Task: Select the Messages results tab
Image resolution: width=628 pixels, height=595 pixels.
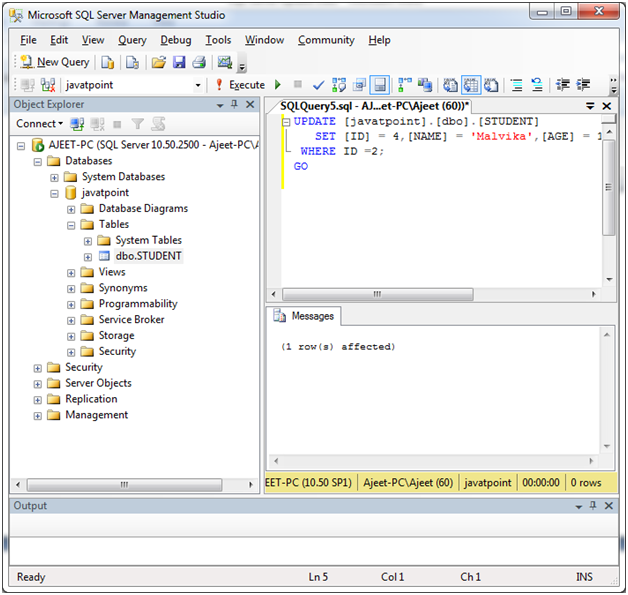Action: 304,316
